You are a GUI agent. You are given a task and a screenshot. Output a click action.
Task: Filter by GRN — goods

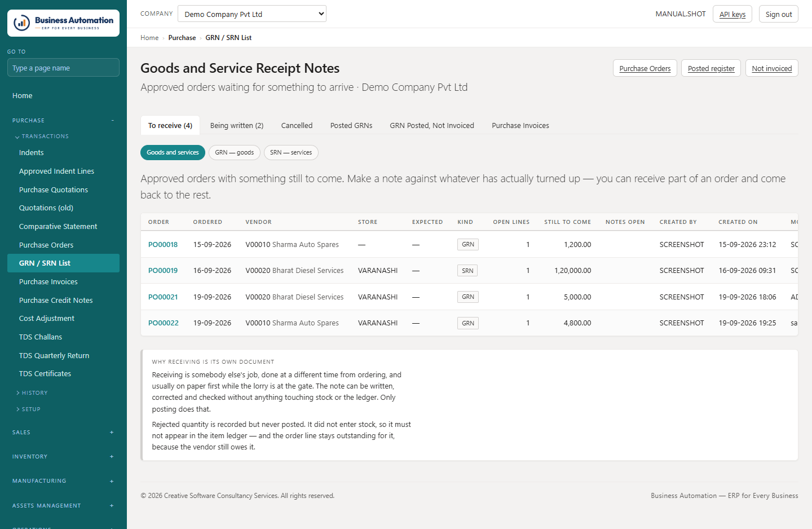235,153
